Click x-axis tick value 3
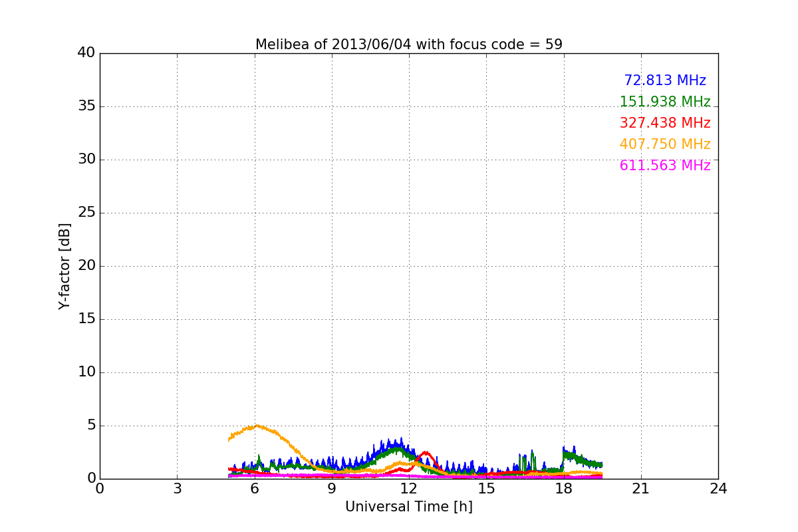The width and height of the screenshot is (798, 532). [x=177, y=488]
